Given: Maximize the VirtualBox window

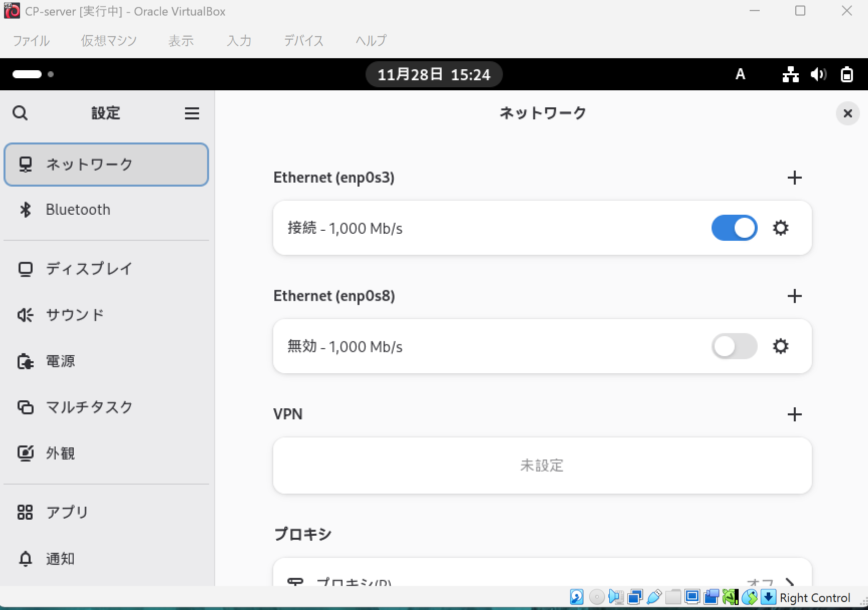Looking at the screenshot, I should [800, 11].
